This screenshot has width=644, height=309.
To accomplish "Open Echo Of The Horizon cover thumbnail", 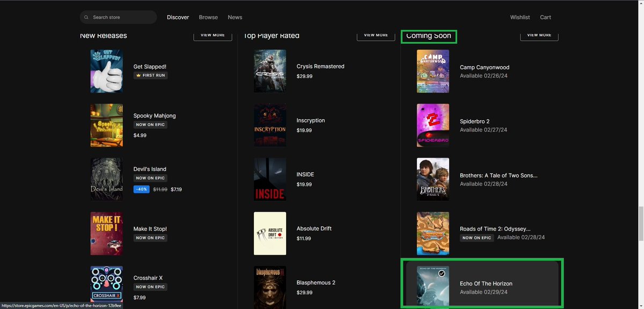I will point(433,286).
